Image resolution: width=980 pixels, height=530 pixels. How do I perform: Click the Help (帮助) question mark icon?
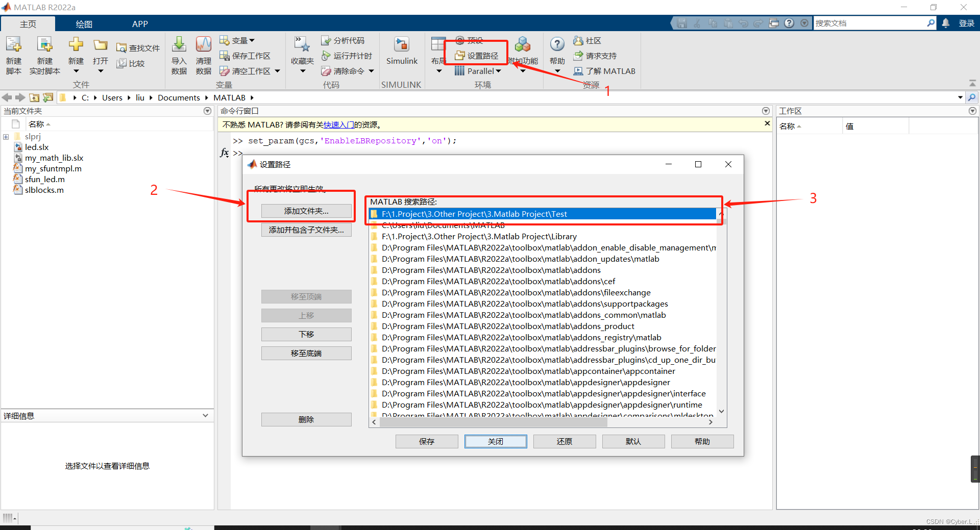click(557, 45)
